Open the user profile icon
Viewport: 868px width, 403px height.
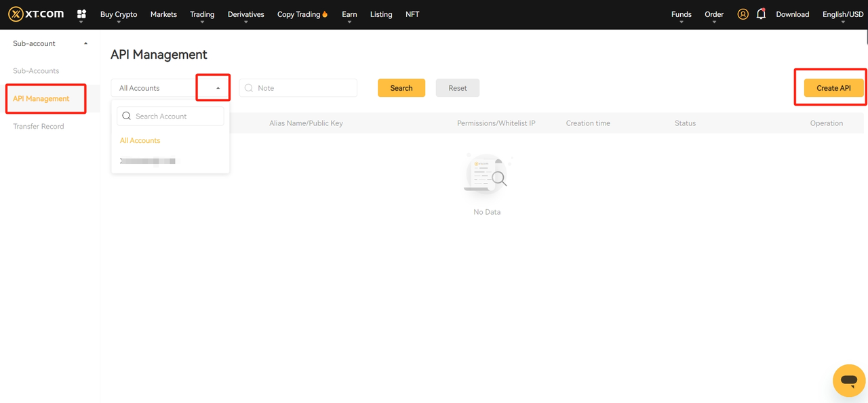pyautogui.click(x=743, y=14)
